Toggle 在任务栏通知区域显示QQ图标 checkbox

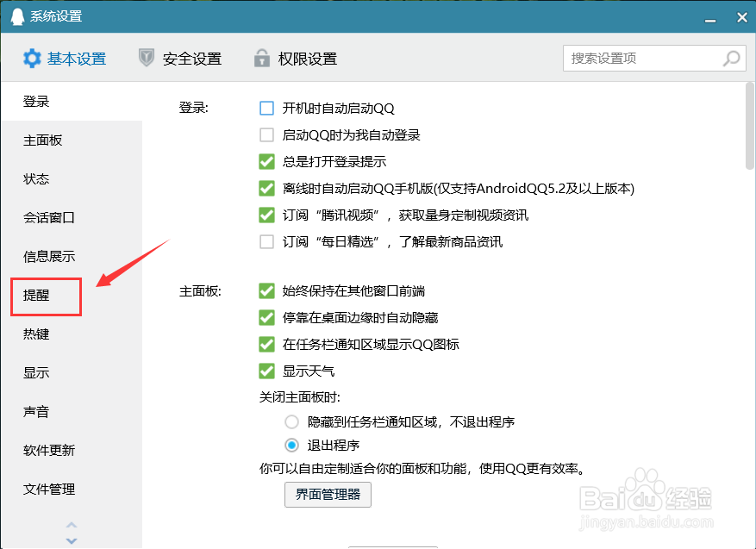[266, 344]
